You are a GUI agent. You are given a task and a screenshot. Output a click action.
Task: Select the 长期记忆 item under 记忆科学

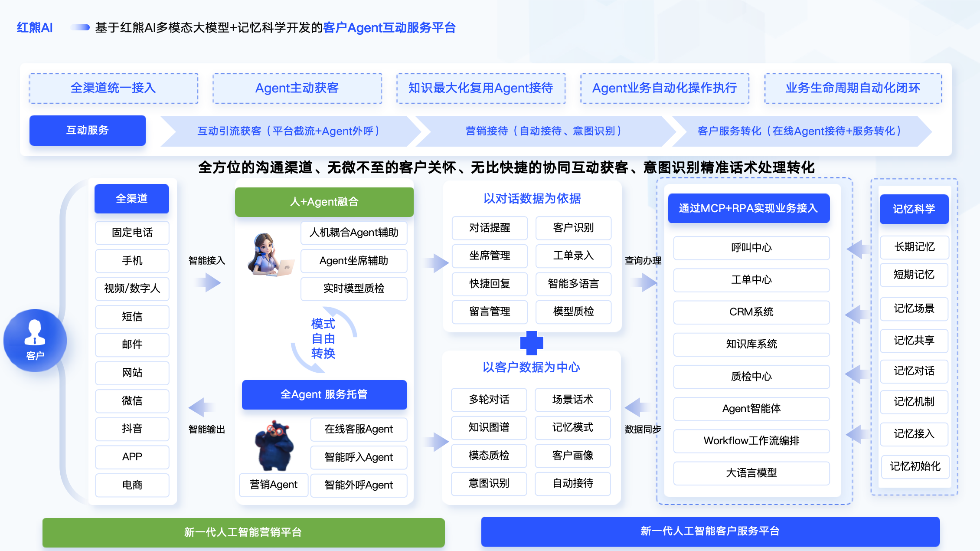(914, 247)
